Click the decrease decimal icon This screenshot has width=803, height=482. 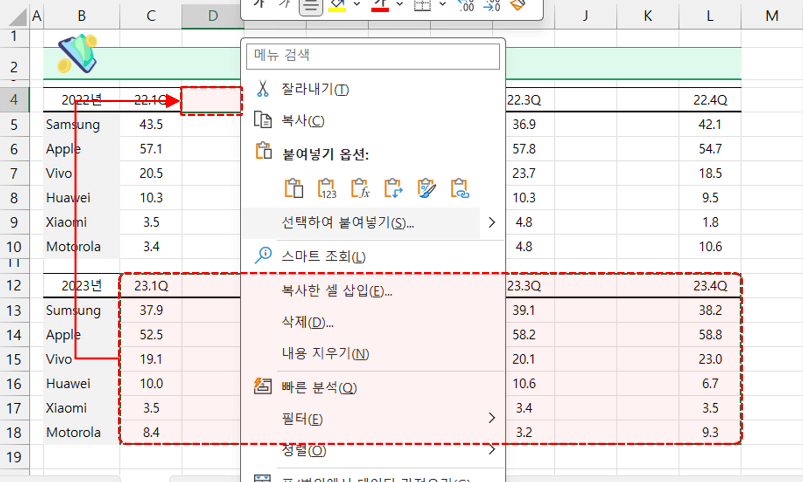click(492, 6)
